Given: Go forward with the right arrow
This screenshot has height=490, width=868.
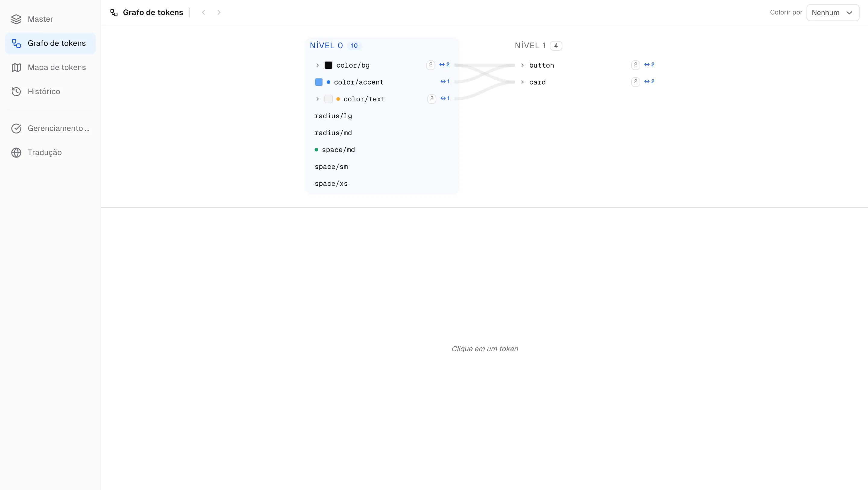Looking at the screenshot, I should tap(219, 12).
